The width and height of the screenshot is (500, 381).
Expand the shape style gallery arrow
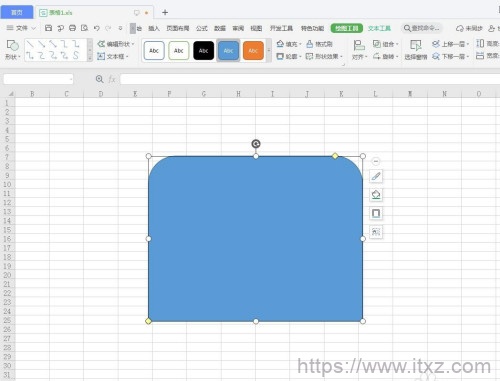point(269,50)
